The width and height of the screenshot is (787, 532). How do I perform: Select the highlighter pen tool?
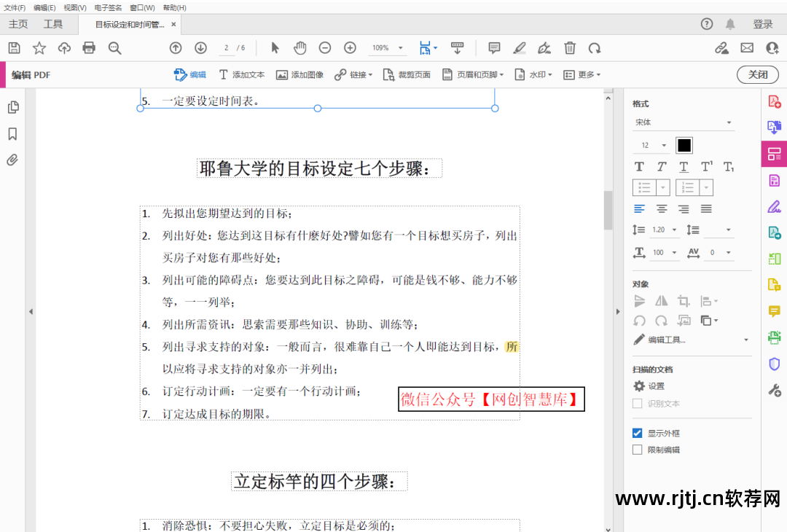520,48
